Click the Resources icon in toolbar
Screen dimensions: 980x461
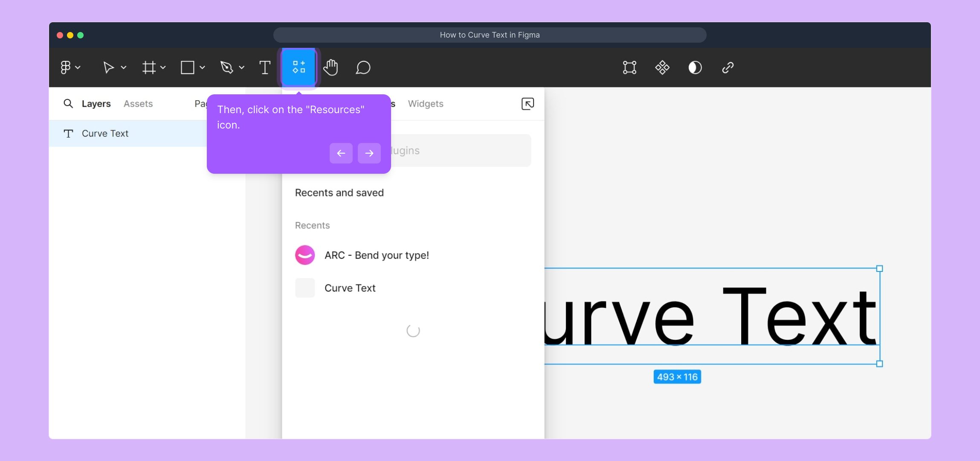point(299,67)
